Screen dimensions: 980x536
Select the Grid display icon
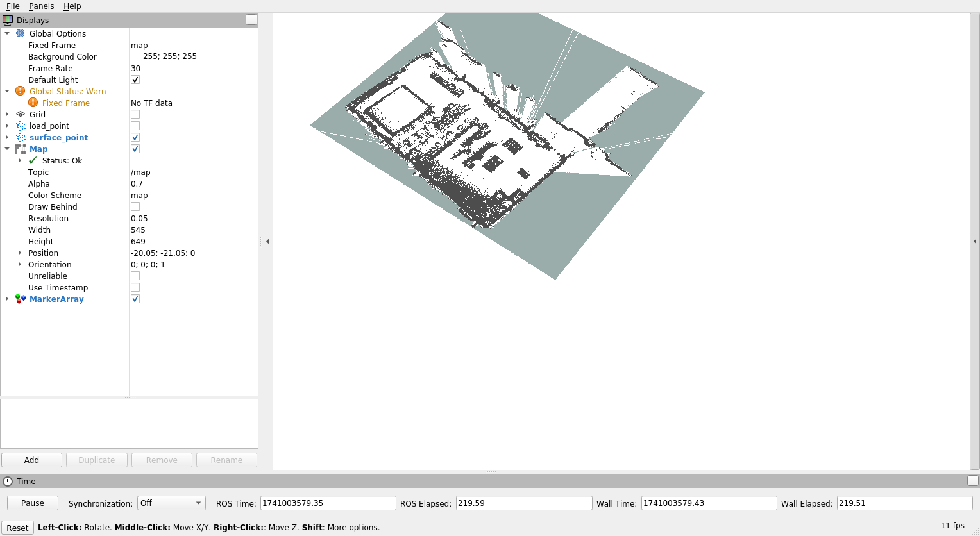(x=21, y=114)
